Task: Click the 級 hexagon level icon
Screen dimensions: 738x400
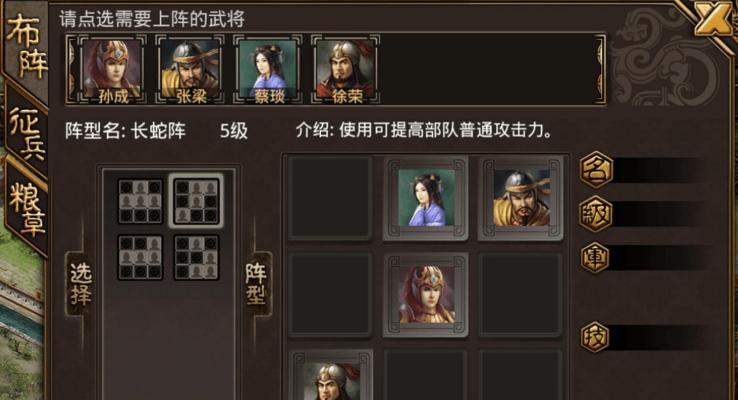Action: [x=596, y=214]
